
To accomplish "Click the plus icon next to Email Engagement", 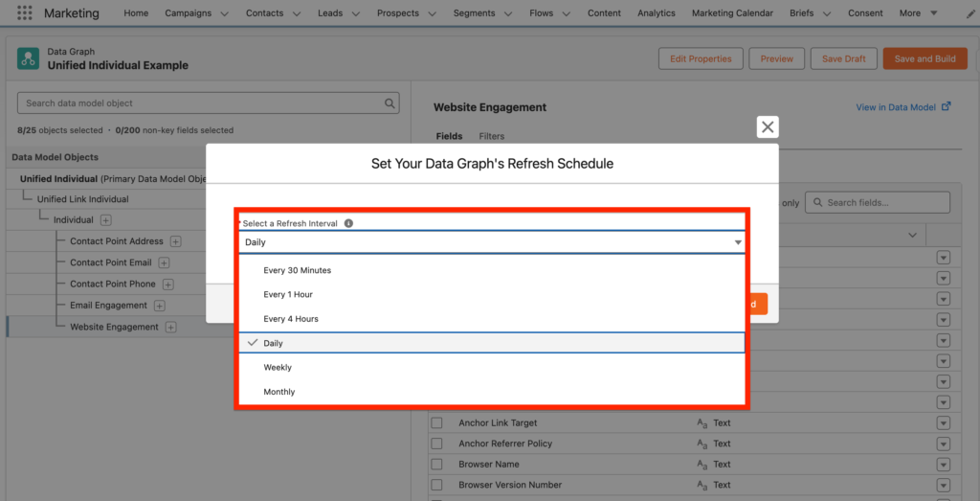I will [160, 306].
